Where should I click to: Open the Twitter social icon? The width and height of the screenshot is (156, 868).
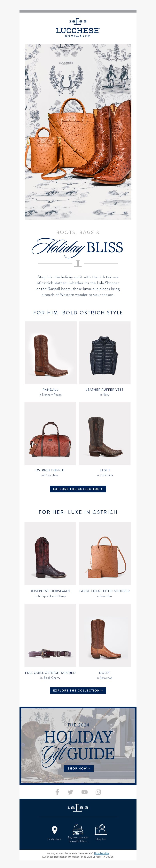70,792
